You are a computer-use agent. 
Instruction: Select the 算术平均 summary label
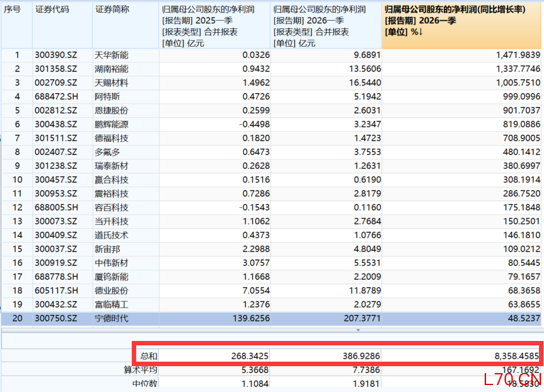tap(141, 370)
